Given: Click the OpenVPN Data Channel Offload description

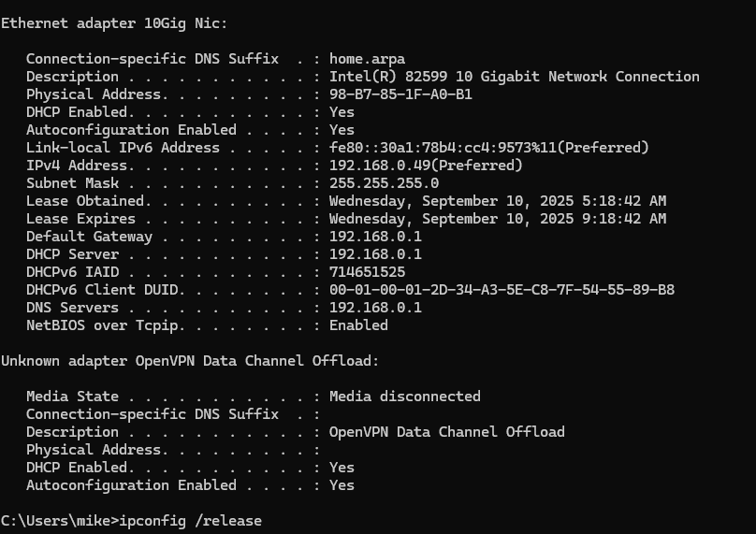Looking at the screenshot, I should (x=447, y=432).
